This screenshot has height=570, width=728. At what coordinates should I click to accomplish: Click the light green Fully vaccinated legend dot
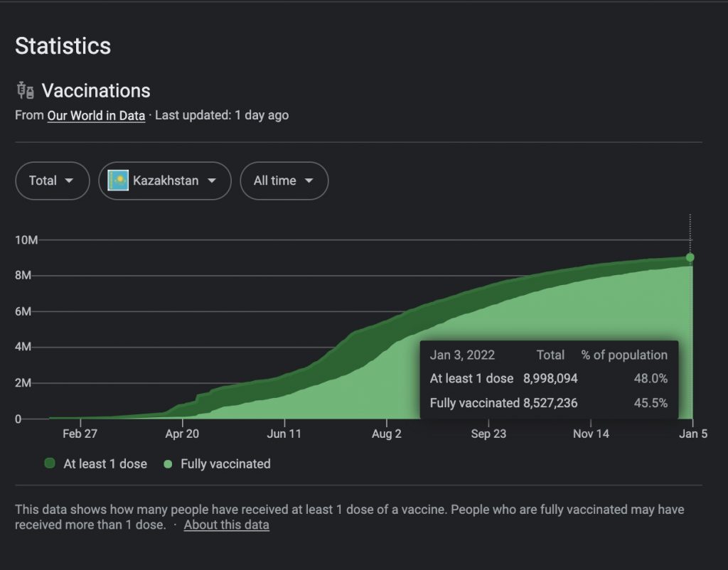pos(168,464)
